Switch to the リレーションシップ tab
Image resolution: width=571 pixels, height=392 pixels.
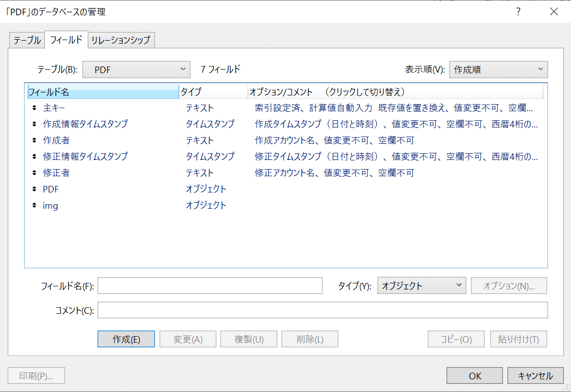[121, 40]
